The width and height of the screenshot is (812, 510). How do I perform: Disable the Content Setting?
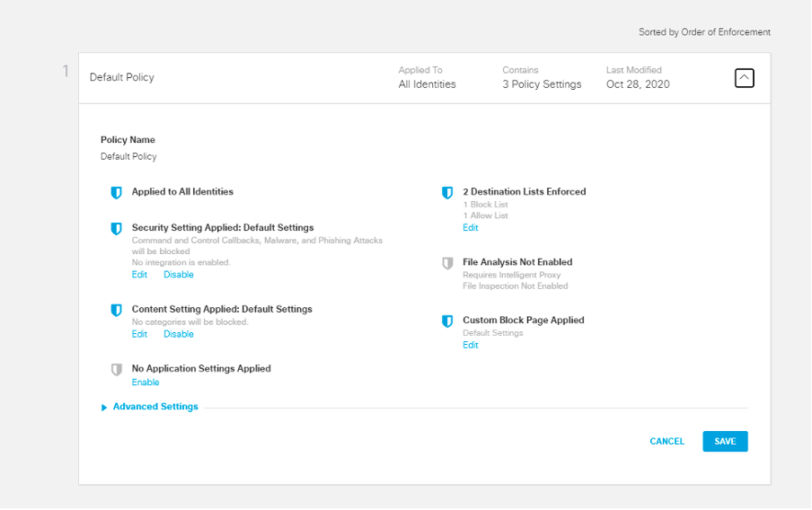tap(179, 334)
